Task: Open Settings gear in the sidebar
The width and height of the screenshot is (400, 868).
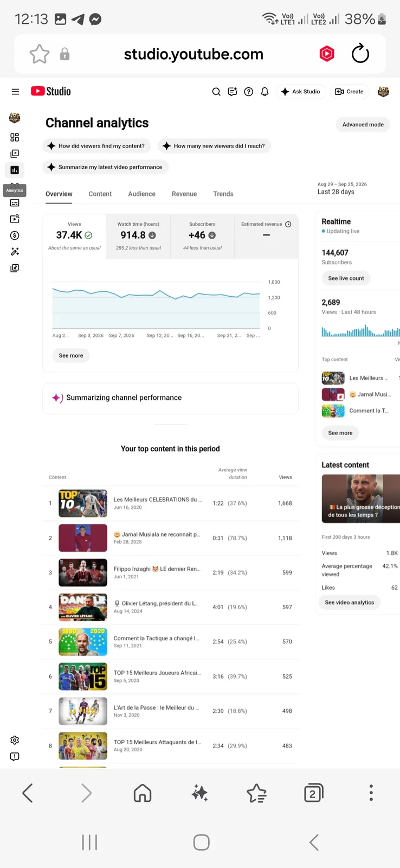Action: click(x=15, y=740)
